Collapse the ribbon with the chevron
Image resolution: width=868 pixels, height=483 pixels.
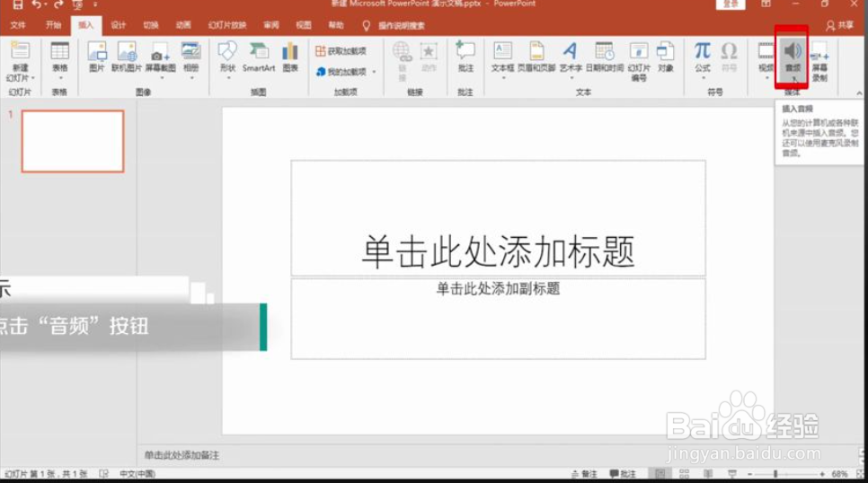click(x=859, y=93)
